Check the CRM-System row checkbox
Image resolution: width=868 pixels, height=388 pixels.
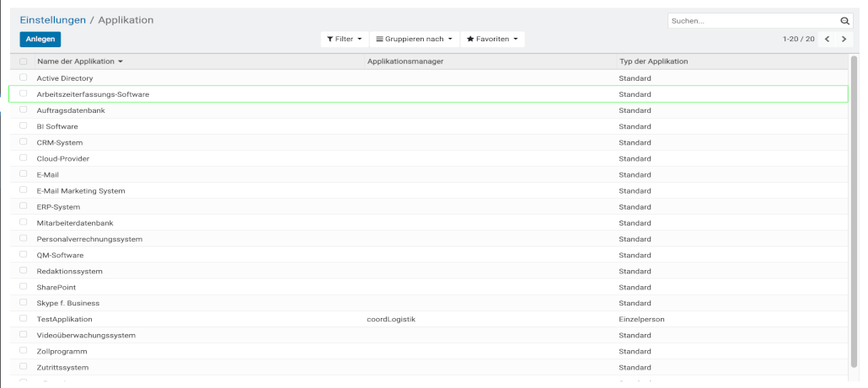24,142
